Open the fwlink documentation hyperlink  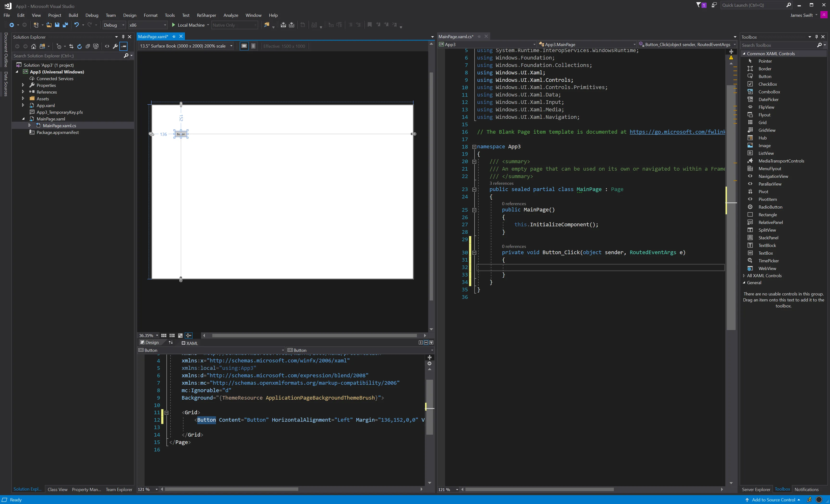pos(677,132)
